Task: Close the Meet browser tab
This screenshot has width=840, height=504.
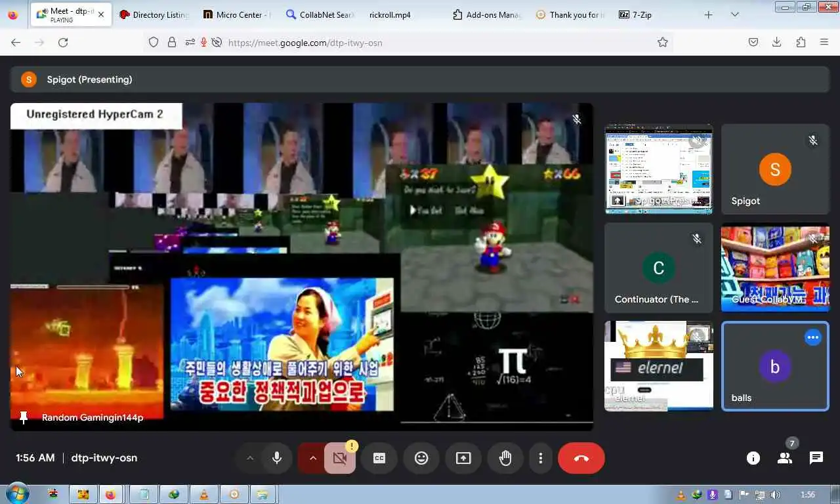Action: point(101,14)
